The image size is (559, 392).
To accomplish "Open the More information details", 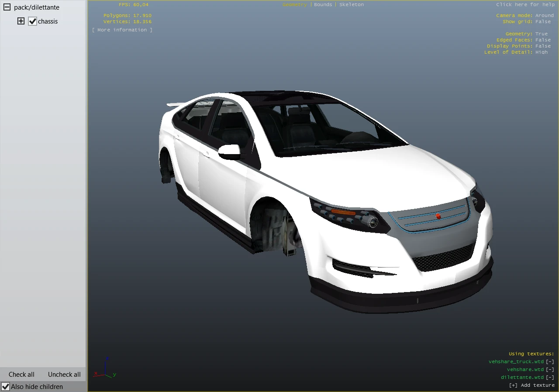I will click(x=122, y=30).
